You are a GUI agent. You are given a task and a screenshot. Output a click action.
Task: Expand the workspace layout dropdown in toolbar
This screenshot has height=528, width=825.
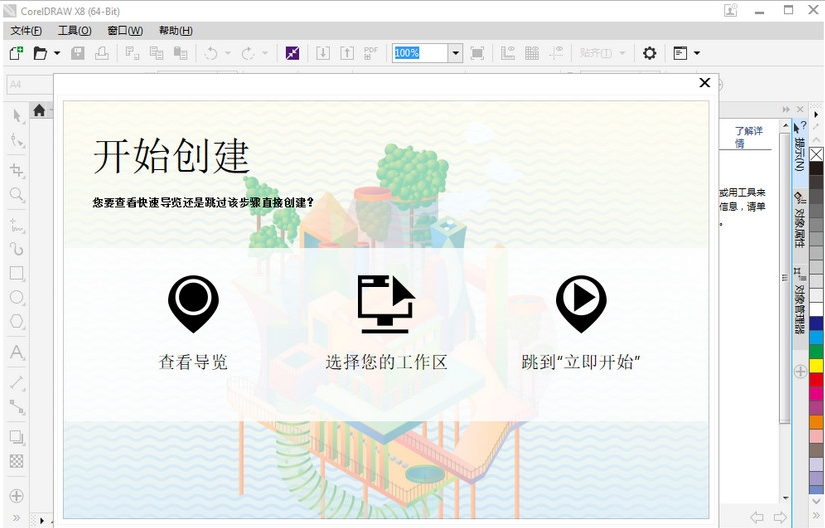pyautogui.click(x=696, y=53)
